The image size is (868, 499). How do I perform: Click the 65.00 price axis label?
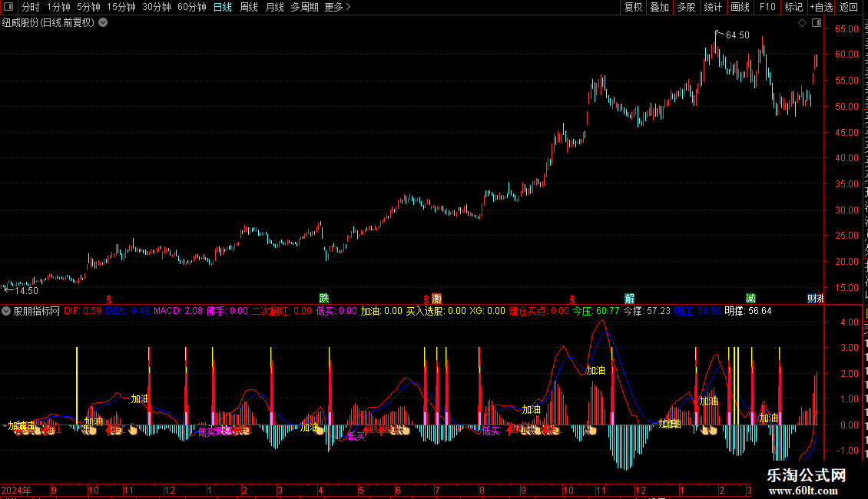pos(846,28)
